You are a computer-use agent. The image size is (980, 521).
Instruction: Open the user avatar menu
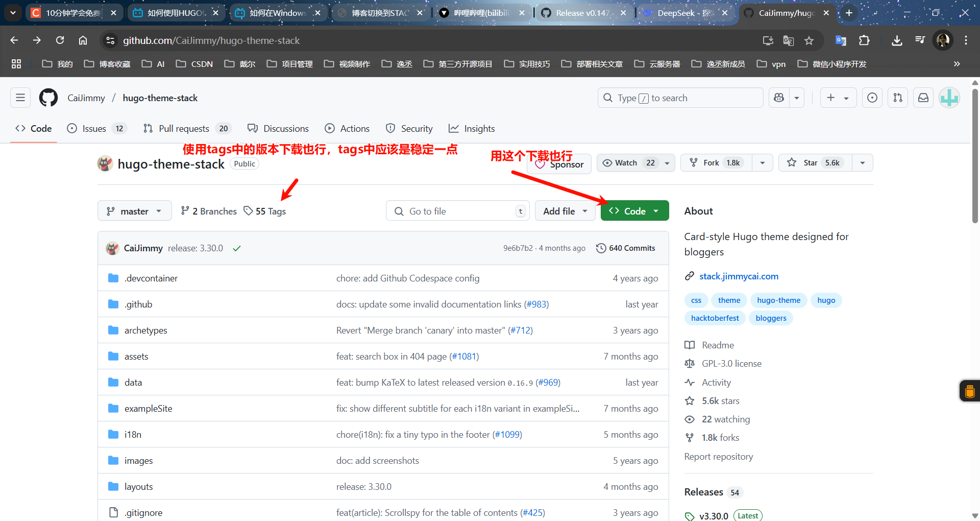point(949,98)
